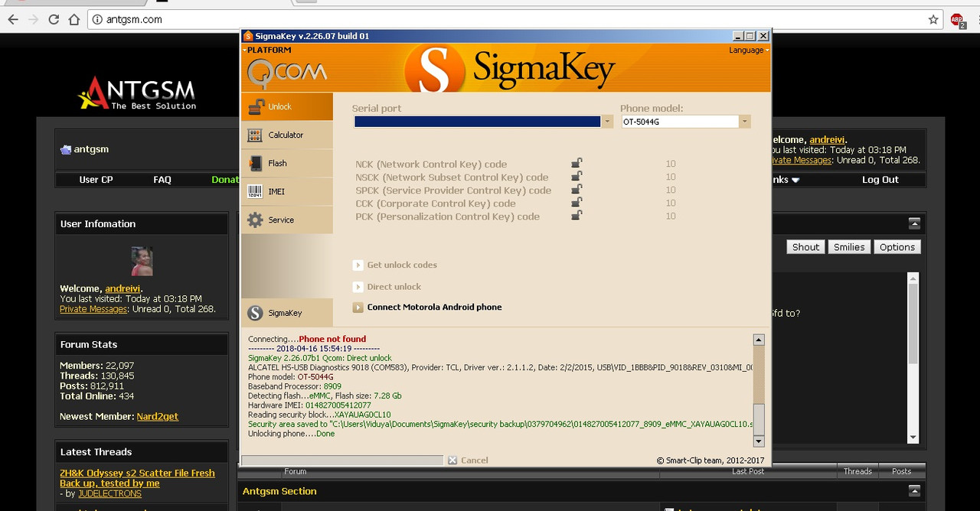The height and width of the screenshot is (511, 980).
Task: Click the ANTGSM forum logo
Action: pyautogui.click(x=139, y=93)
